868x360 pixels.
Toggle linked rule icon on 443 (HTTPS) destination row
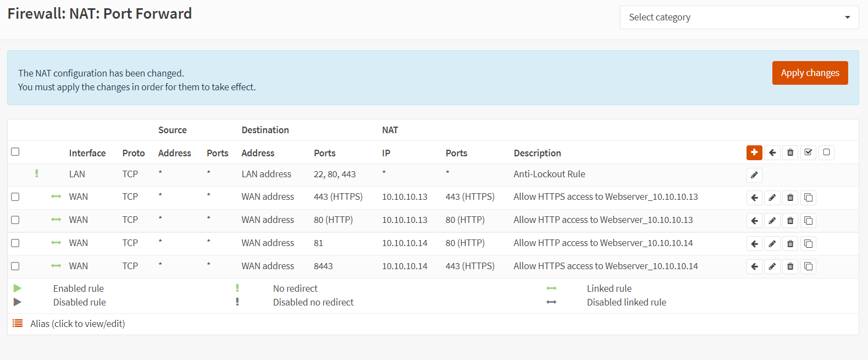[x=56, y=197]
